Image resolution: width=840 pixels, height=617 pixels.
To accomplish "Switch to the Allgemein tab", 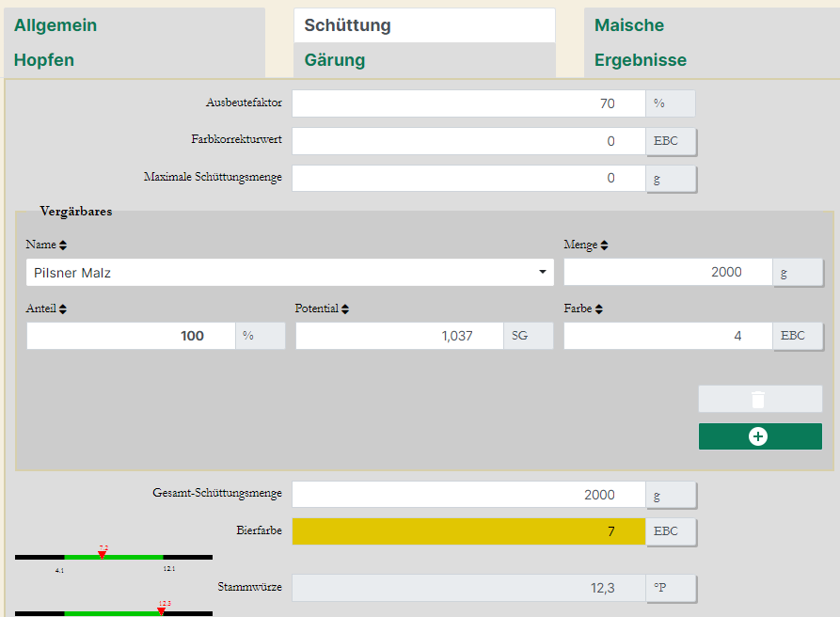I will (55, 25).
